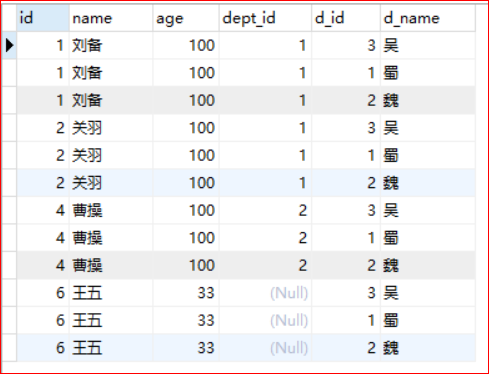Select the "d_id" column header

tap(346, 18)
